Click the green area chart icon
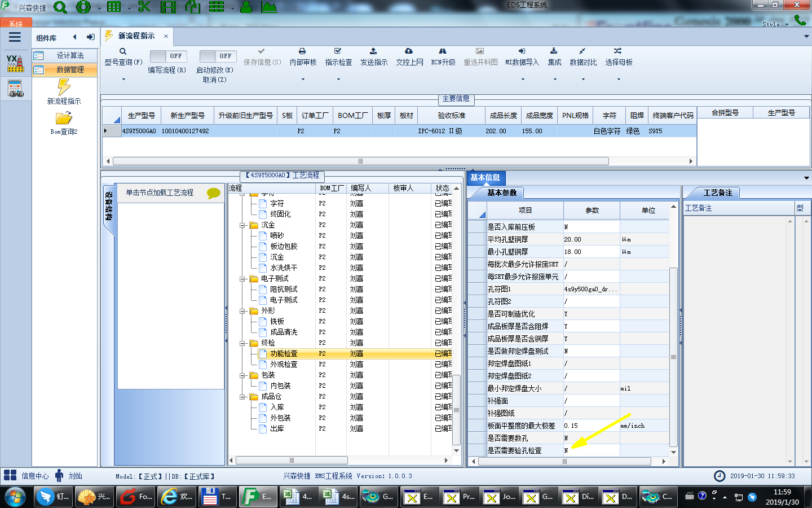The width and height of the screenshot is (812, 508). pyautogui.click(x=270, y=7)
